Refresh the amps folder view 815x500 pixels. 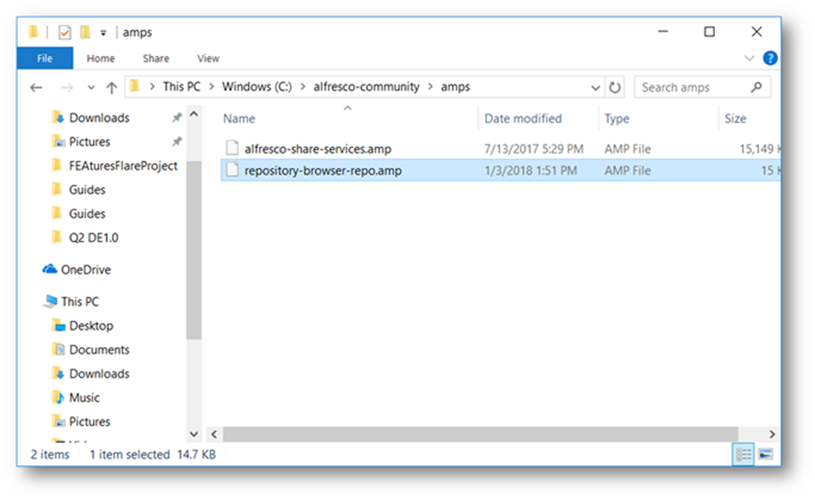click(615, 87)
